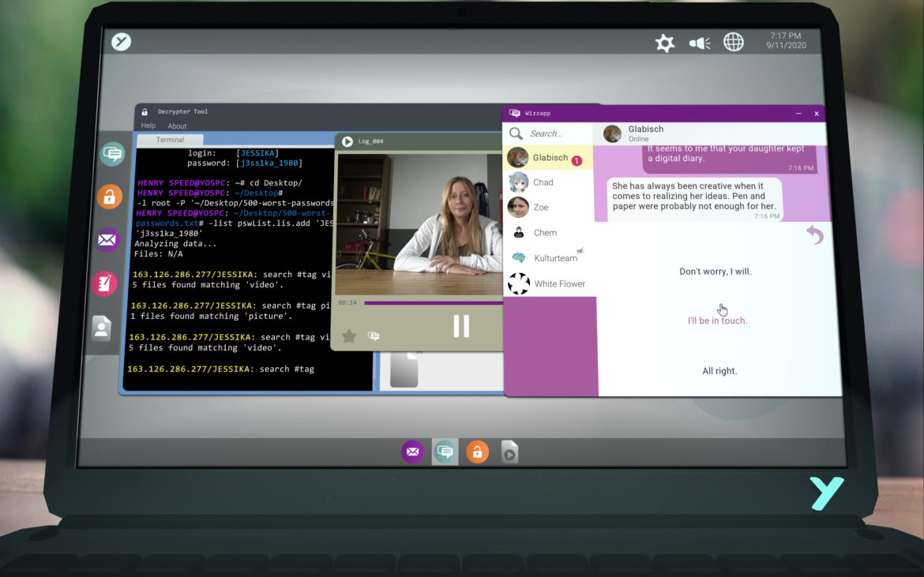This screenshot has width=924, height=577.
Task: Open the settings gear in top bar
Action: coord(665,43)
